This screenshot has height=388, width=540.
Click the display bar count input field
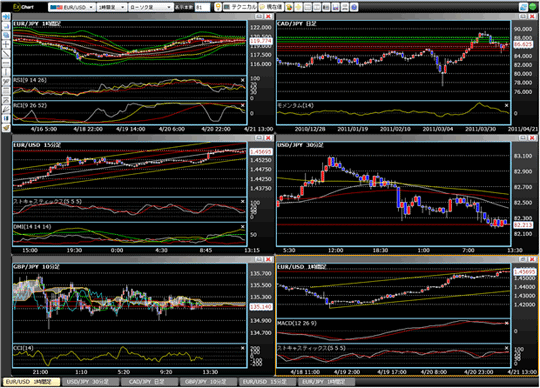coord(202,7)
